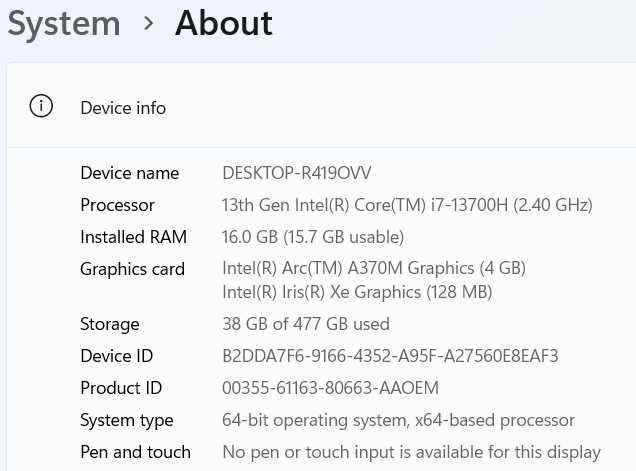The height and width of the screenshot is (471, 636).
Task: Click the Device ID label
Action: click(x=117, y=356)
